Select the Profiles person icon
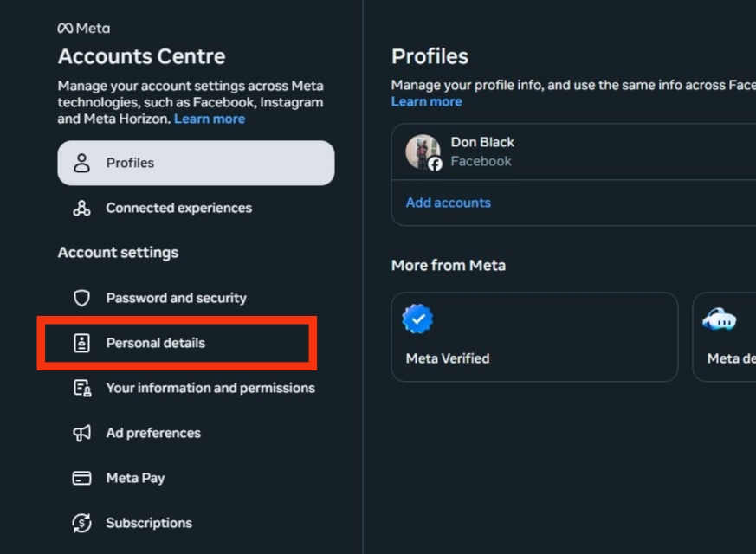Image resolution: width=756 pixels, height=554 pixels. [81, 163]
